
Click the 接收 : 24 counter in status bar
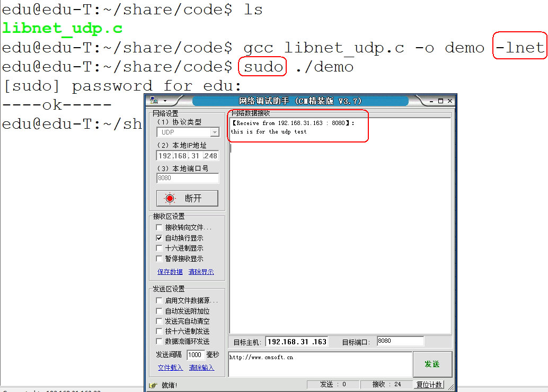(x=386, y=384)
